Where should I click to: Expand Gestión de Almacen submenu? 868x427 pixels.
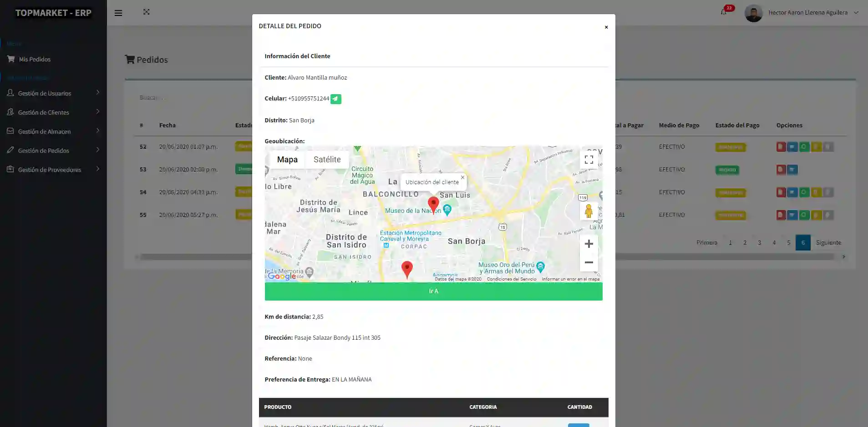pos(53,131)
